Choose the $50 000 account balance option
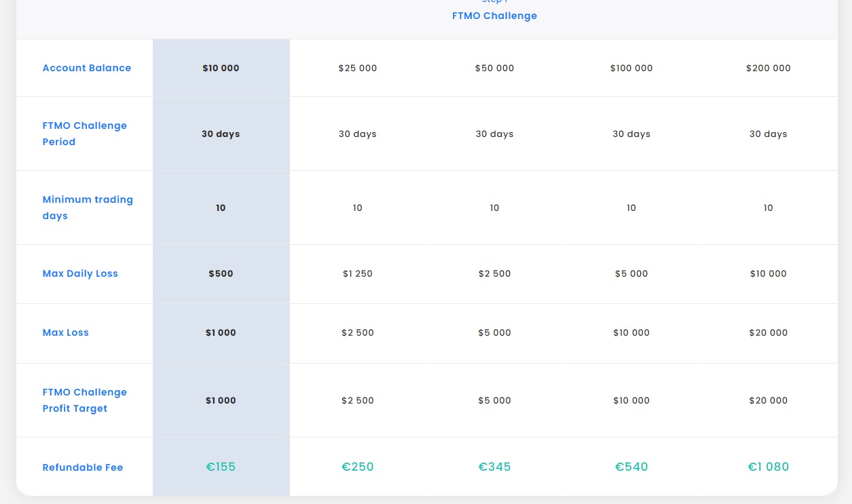Image resolution: width=852 pixels, height=504 pixels. point(494,68)
